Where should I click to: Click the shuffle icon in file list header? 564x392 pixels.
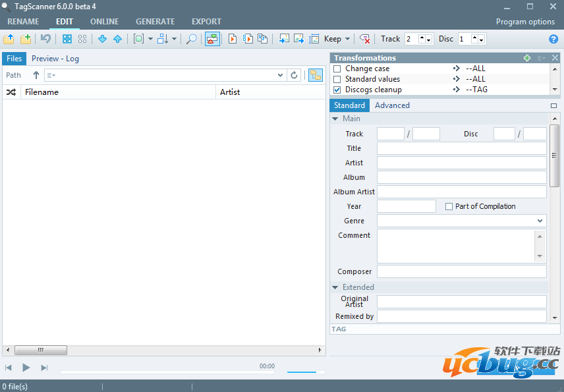click(x=11, y=92)
